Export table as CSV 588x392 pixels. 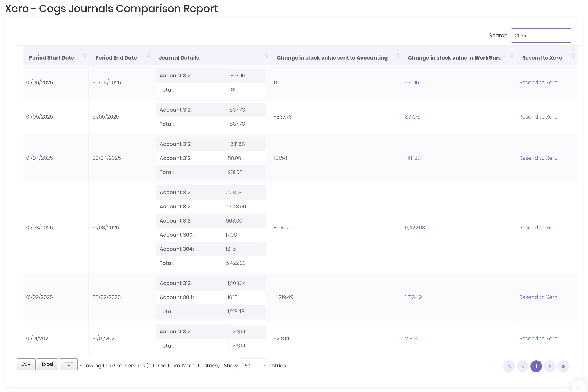26,364
